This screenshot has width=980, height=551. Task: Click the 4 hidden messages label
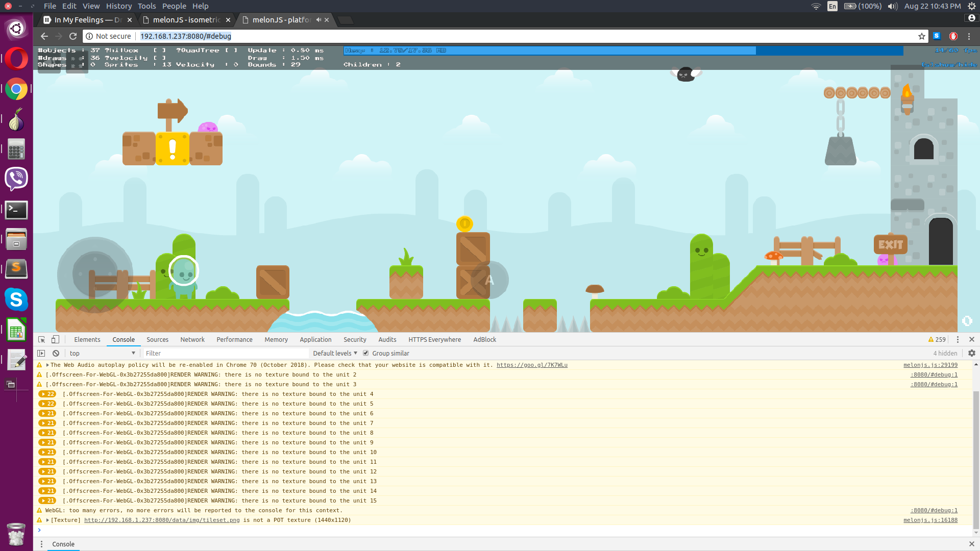(x=945, y=353)
